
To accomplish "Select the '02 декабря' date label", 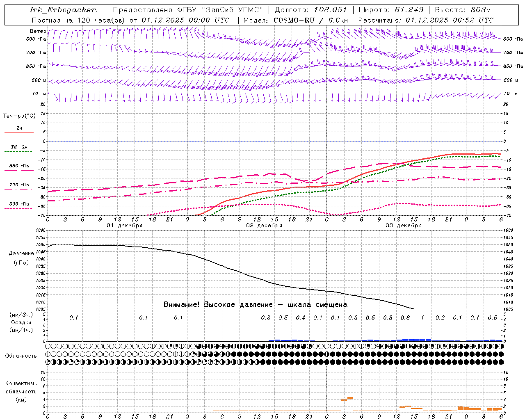I will pos(264,226).
